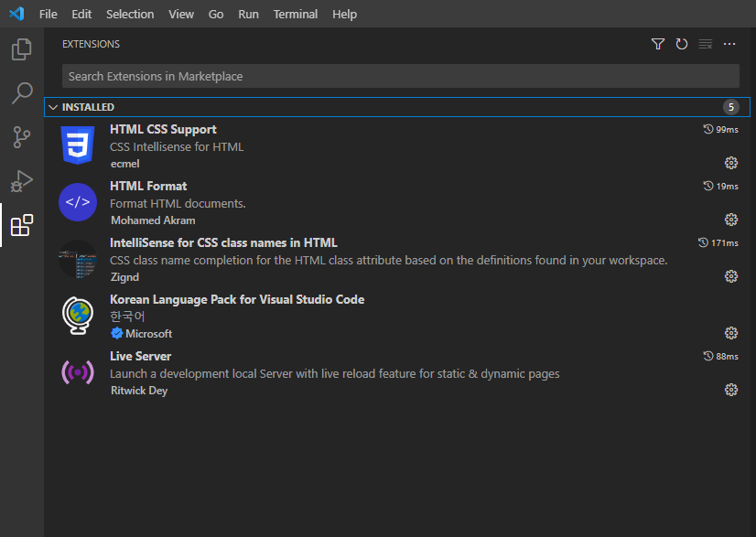Open the Selection menu
Screen dimensions: 756x537
[130, 14]
